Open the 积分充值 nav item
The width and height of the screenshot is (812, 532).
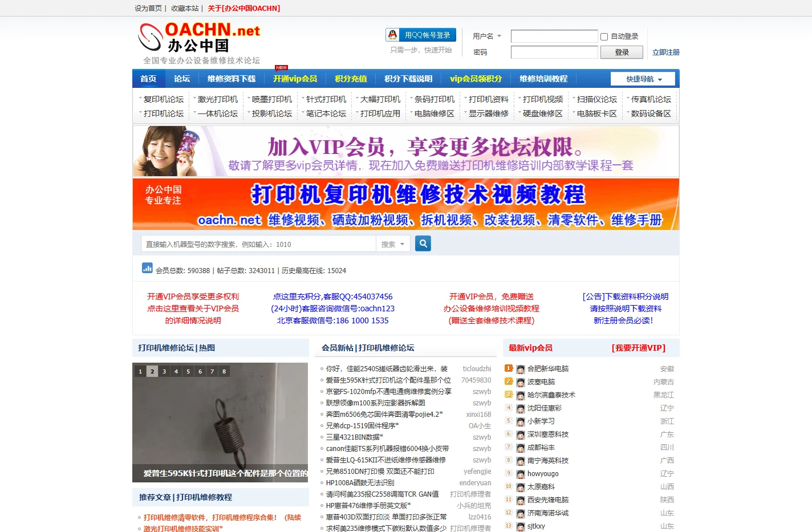351,79
